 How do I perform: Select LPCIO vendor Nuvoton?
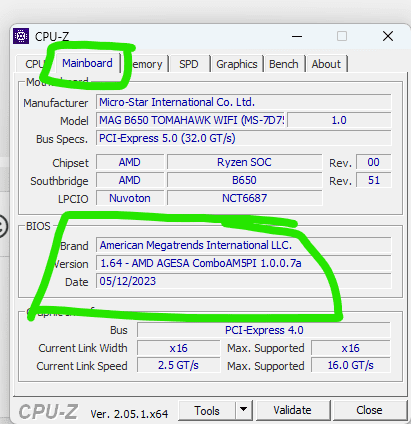click(130, 198)
